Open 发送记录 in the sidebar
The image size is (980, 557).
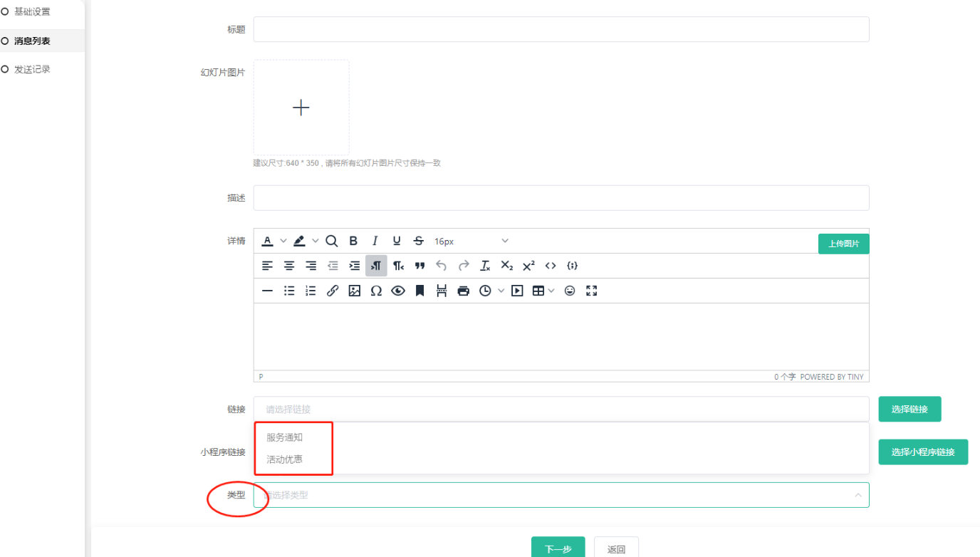pyautogui.click(x=32, y=69)
